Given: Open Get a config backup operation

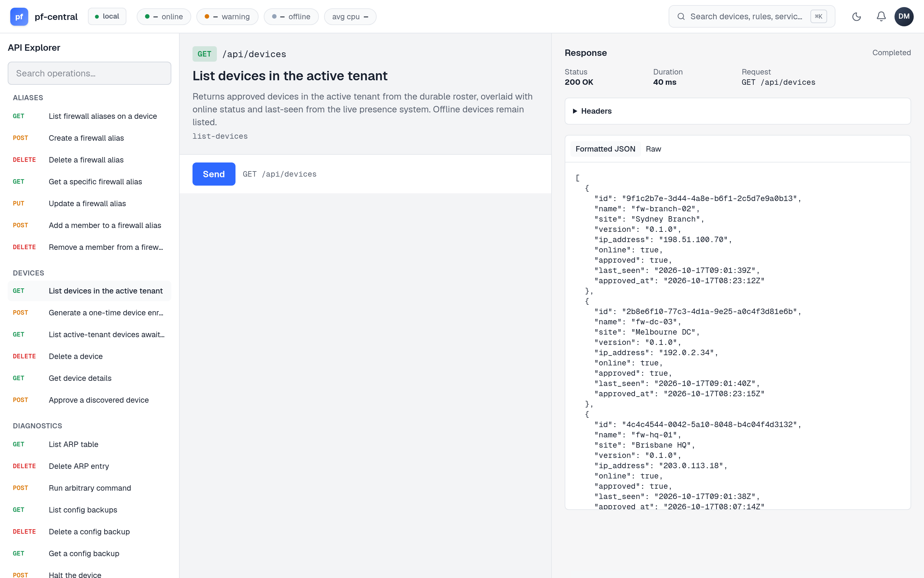Looking at the screenshot, I should coord(89,553).
